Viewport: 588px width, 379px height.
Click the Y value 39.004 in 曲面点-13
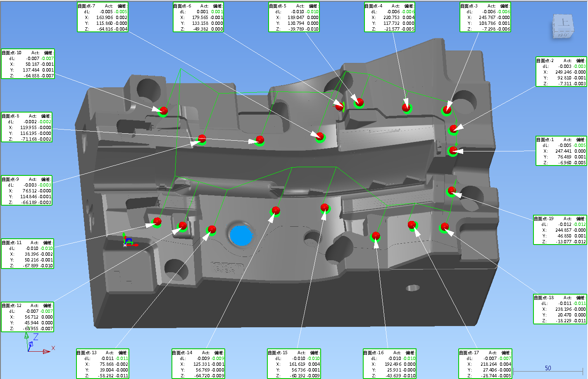click(107, 370)
